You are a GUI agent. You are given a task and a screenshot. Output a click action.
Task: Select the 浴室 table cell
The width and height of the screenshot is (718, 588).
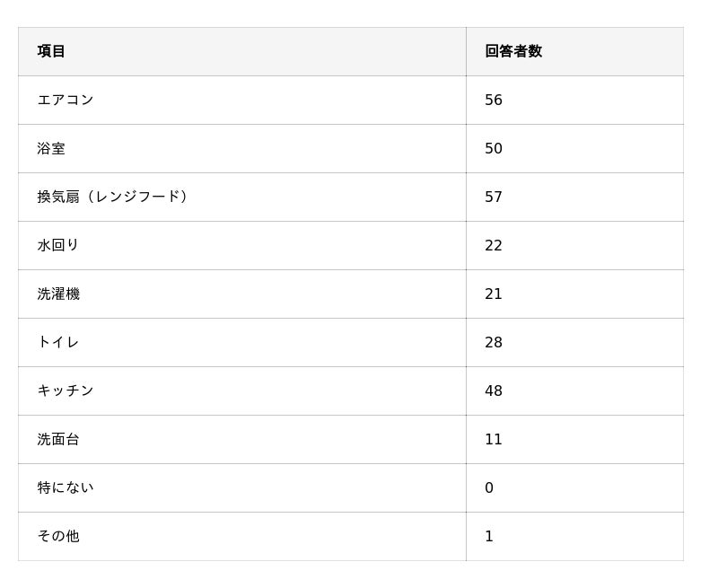[51, 148]
